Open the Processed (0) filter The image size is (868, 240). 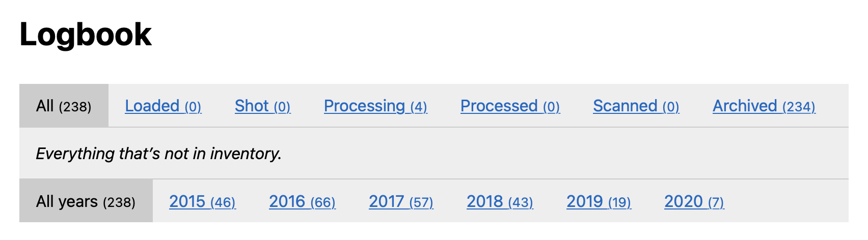[x=510, y=106]
